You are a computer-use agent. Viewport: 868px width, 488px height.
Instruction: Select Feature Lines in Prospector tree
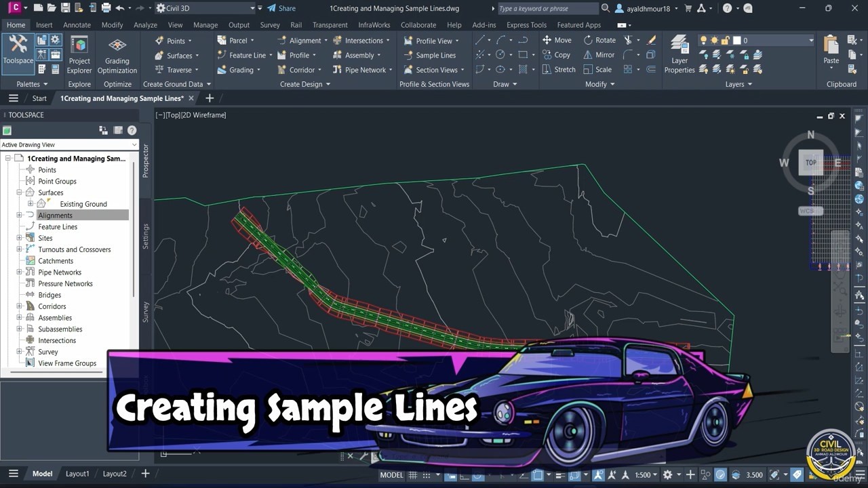click(58, 226)
